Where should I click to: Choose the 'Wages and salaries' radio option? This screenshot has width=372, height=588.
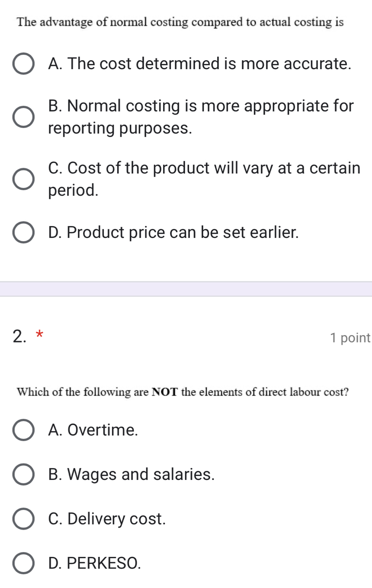point(23,474)
